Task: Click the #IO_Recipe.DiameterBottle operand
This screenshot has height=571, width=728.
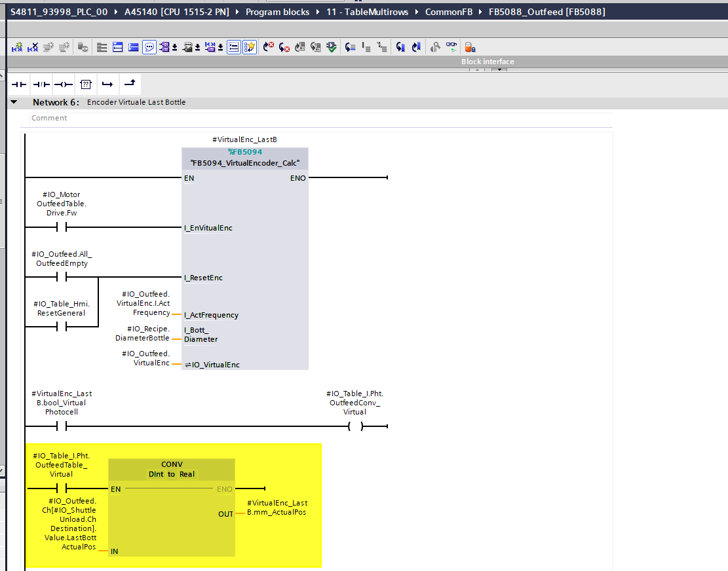Action: click(x=142, y=333)
